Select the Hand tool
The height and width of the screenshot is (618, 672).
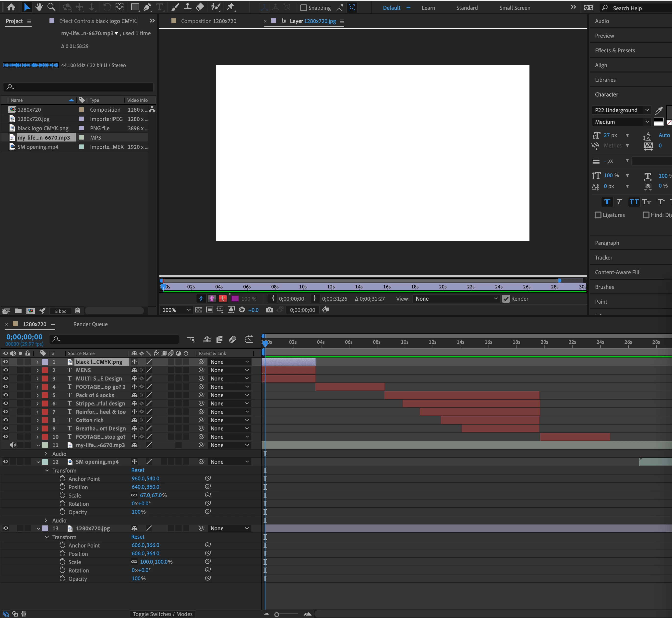pos(39,7)
